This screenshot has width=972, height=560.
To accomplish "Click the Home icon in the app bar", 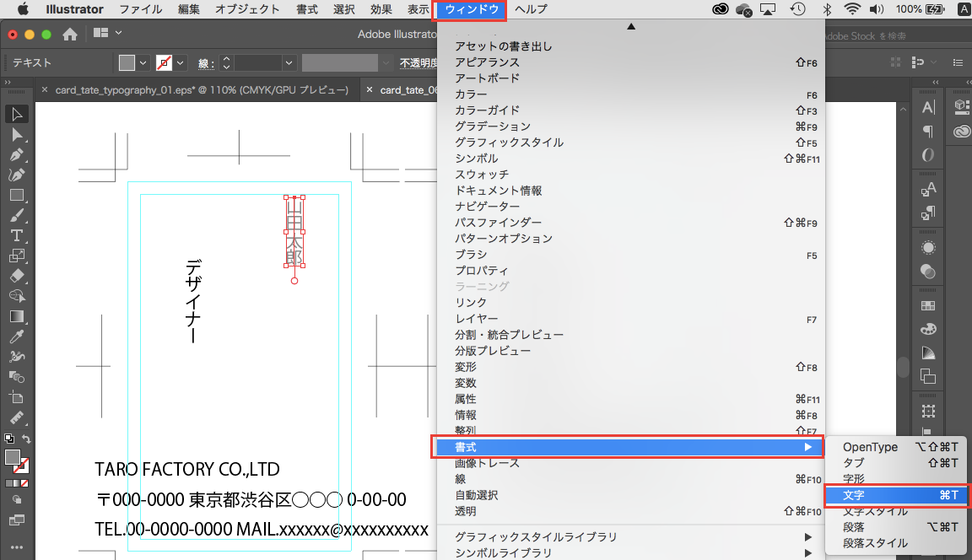I will 70,34.
